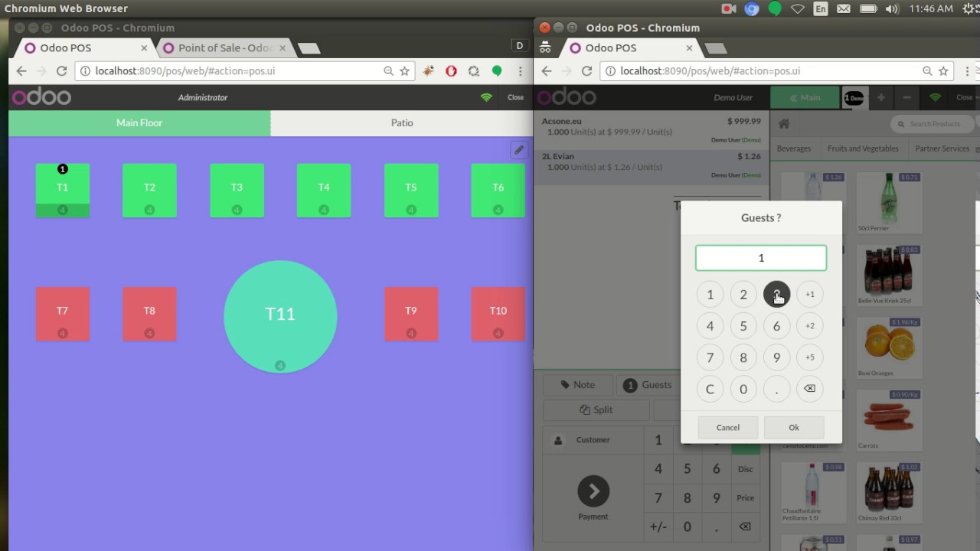The image size is (980, 551).
Task: Click the +1 key in Guests popup
Action: [809, 294]
